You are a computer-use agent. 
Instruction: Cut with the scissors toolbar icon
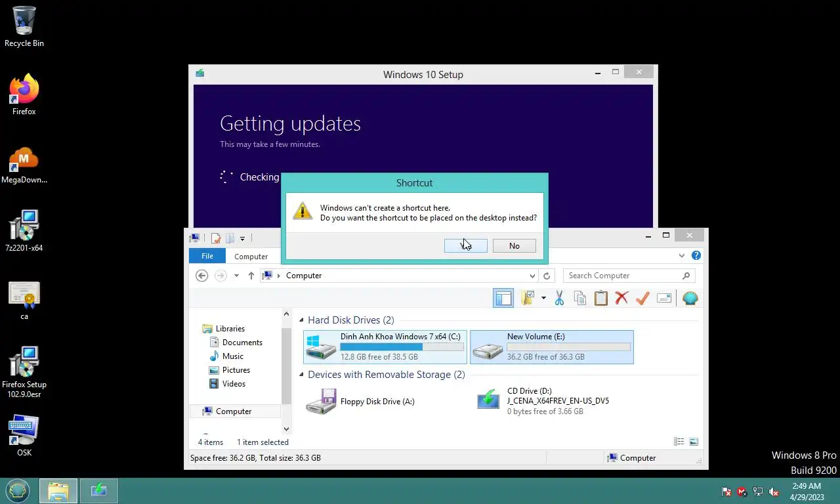click(559, 298)
